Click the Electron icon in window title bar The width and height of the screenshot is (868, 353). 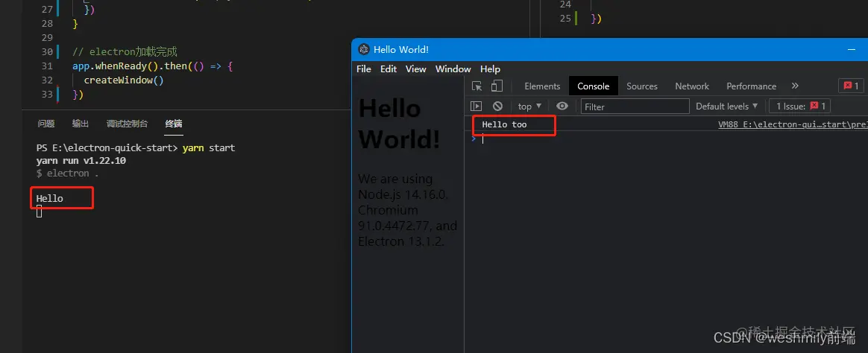(364, 50)
